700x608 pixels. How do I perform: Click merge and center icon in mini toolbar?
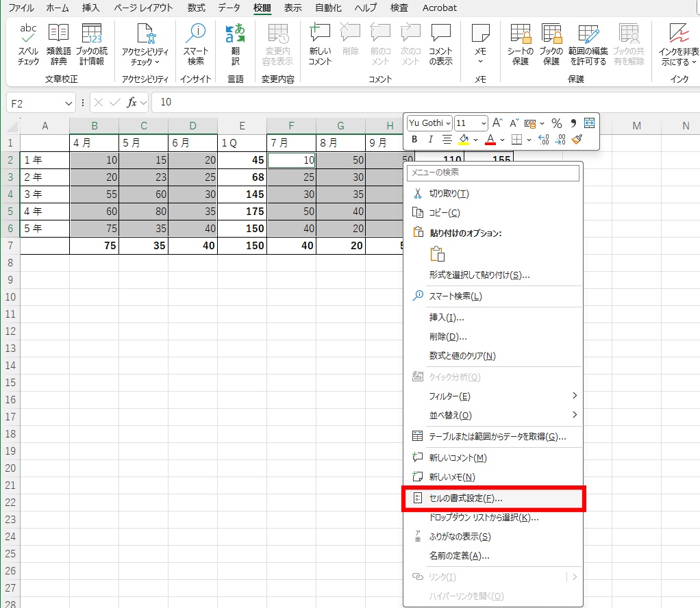[589, 123]
